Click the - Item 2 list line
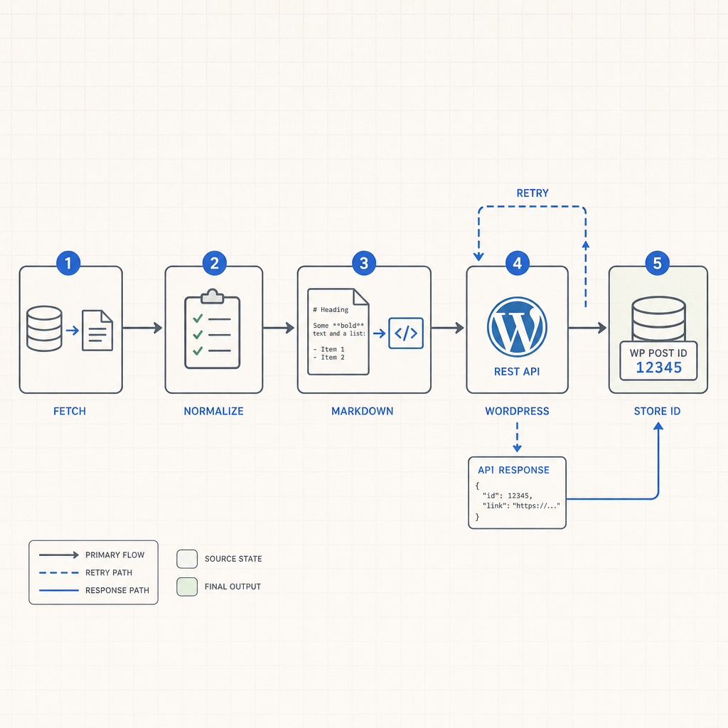728x728 pixels. pos(328,358)
